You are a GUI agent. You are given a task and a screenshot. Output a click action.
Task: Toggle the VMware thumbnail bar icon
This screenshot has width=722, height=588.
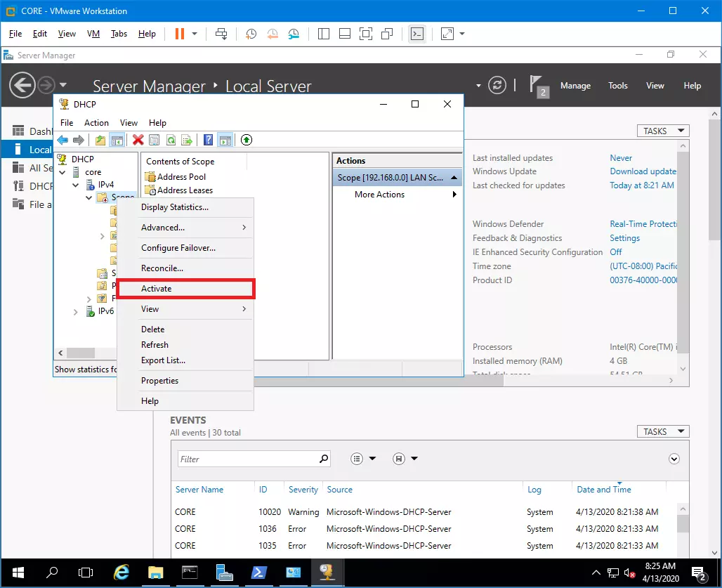[345, 34]
